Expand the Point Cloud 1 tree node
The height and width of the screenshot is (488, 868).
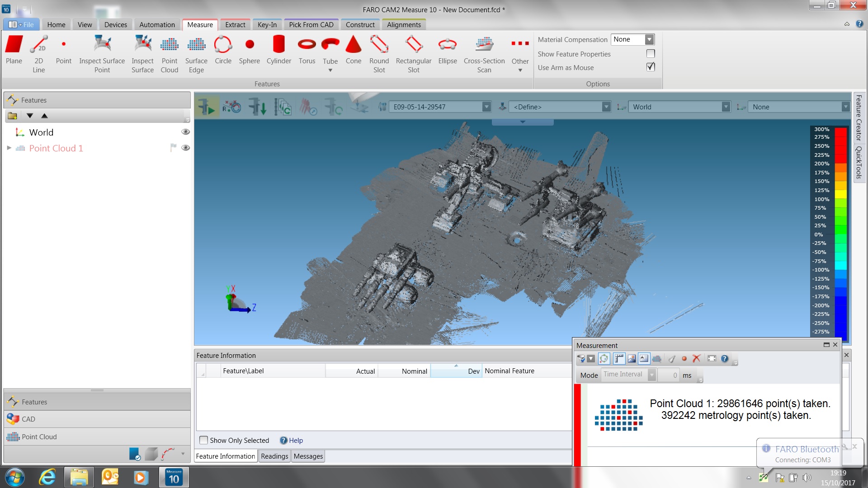9,148
